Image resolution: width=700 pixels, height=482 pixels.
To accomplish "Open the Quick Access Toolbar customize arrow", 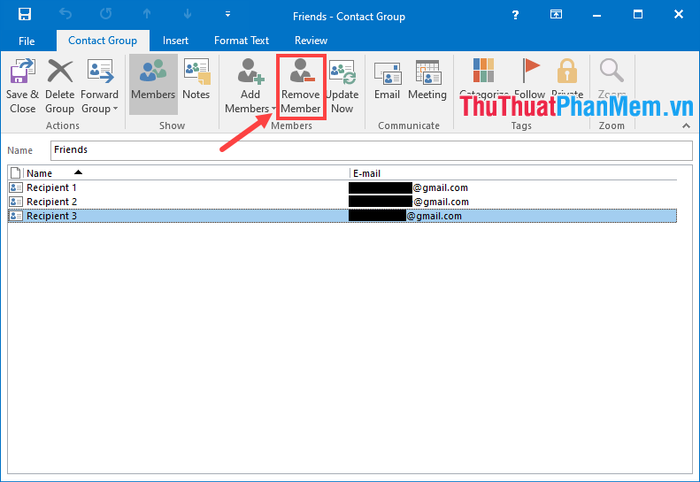I will (228, 15).
